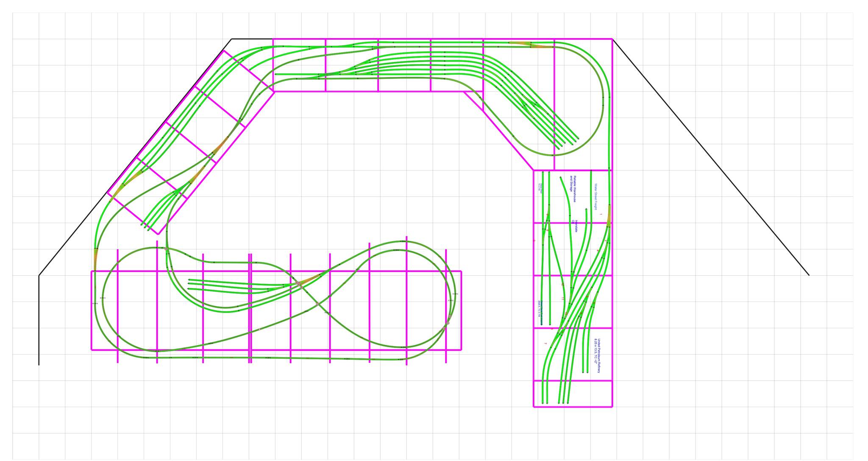The width and height of the screenshot is (868, 461).
Task: Select the Reliable Warehouse and Storage label
Action: pos(573,189)
